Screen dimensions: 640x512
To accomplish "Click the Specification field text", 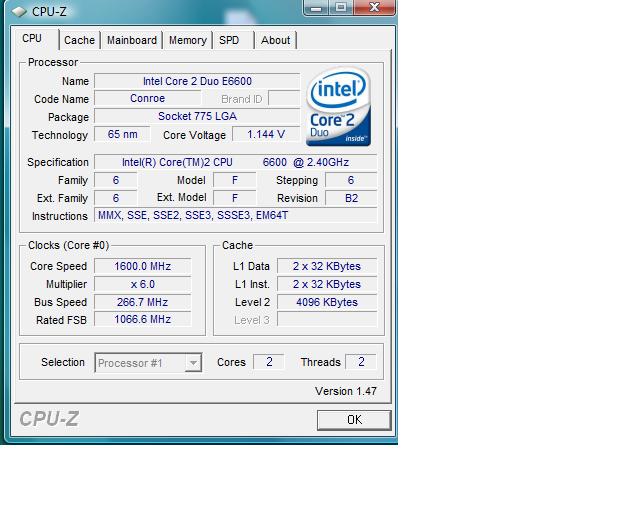I will point(236,162).
